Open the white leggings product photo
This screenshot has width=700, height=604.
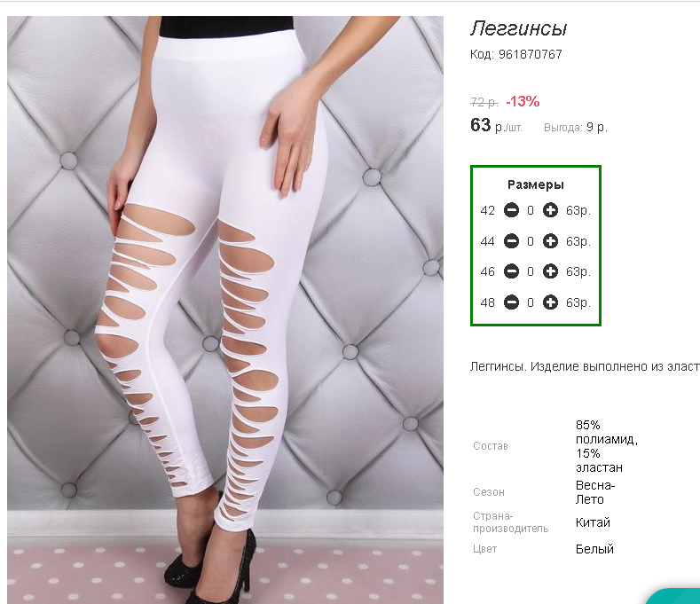(x=225, y=310)
